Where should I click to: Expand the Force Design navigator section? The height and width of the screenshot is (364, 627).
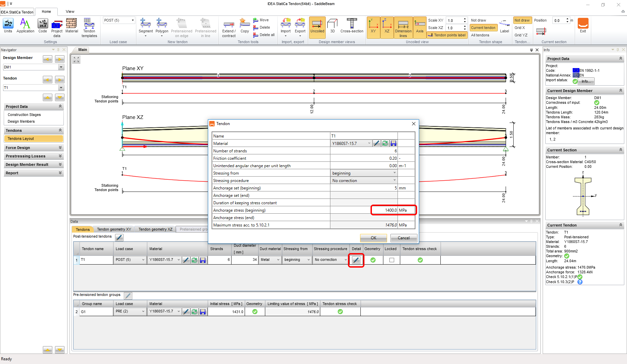click(33, 148)
